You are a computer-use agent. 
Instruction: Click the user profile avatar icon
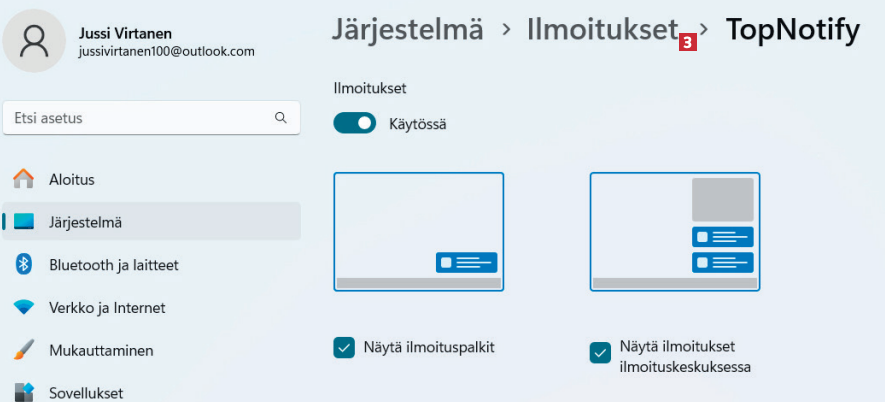[34, 39]
